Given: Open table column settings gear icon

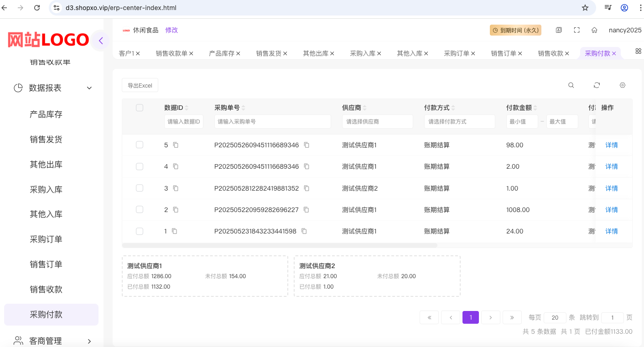Looking at the screenshot, I should tap(623, 85).
